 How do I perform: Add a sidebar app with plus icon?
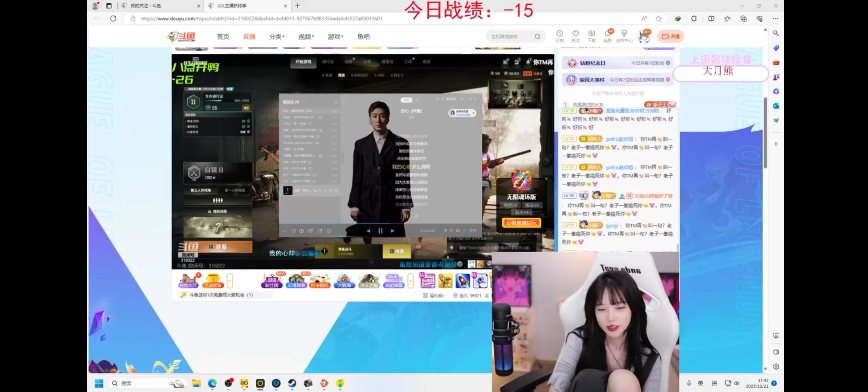pos(776,144)
